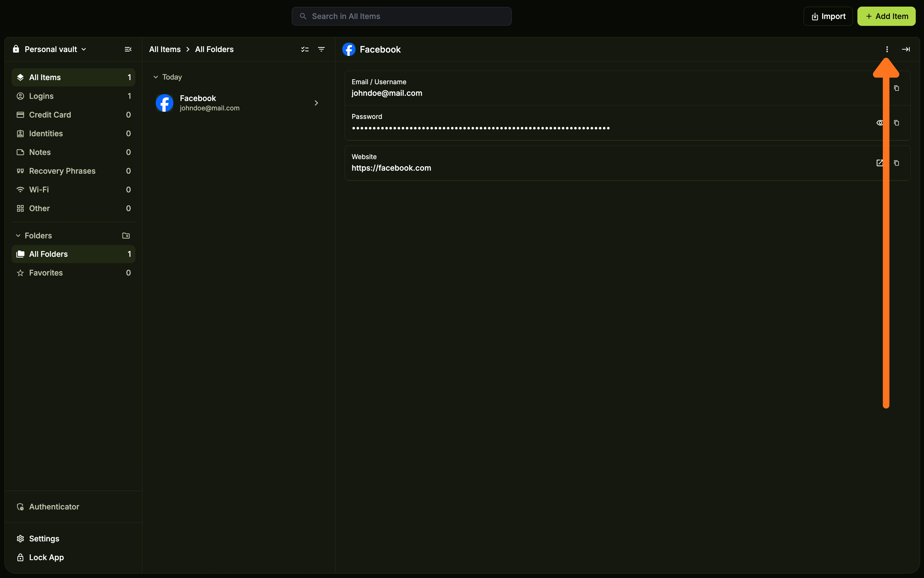Collapse the Facebook detail panel
924x578 pixels.
[905, 49]
